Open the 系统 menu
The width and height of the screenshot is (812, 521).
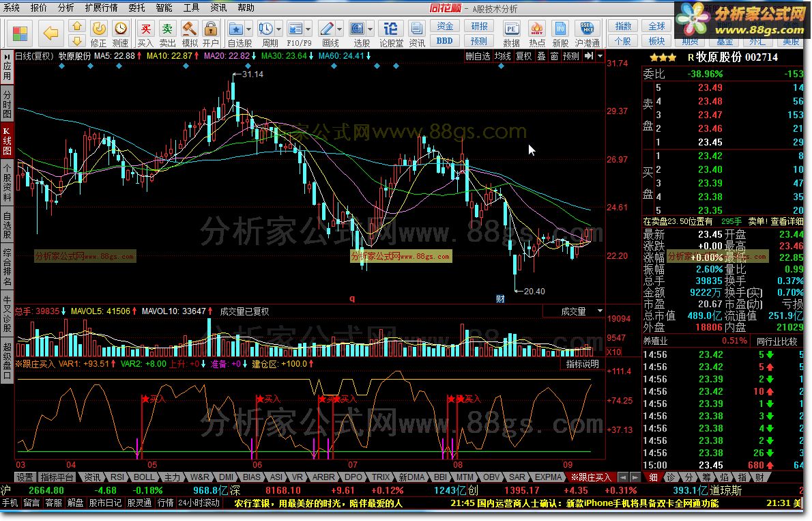pos(11,8)
